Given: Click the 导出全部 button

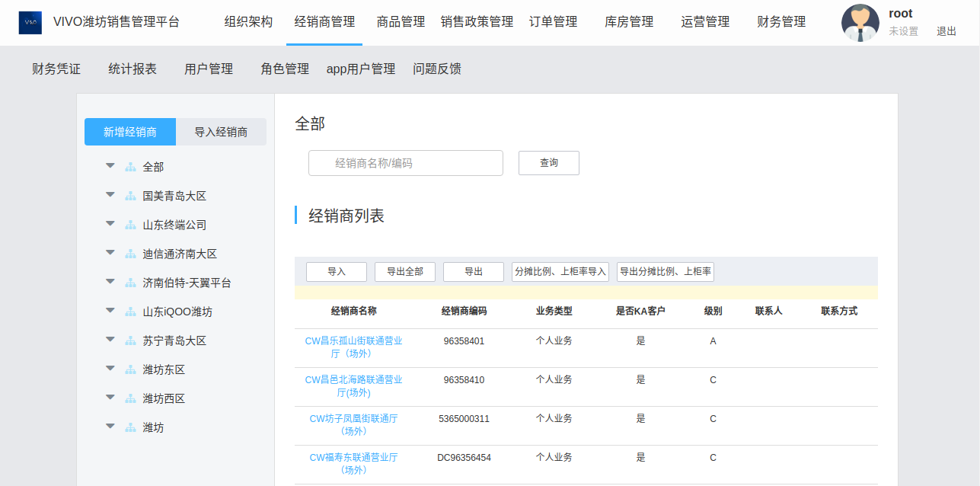Looking at the screenshot, I should tap(405, 272).
